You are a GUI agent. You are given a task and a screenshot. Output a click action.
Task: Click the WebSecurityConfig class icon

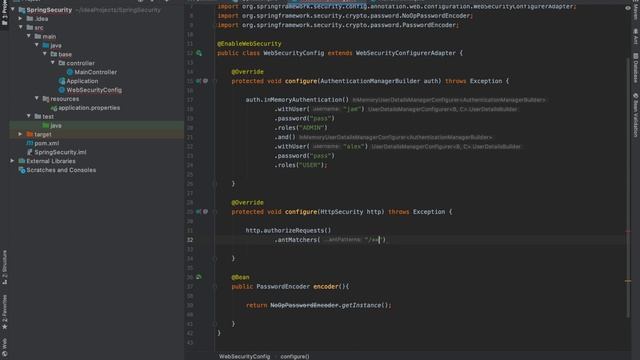tap(62, 90)
